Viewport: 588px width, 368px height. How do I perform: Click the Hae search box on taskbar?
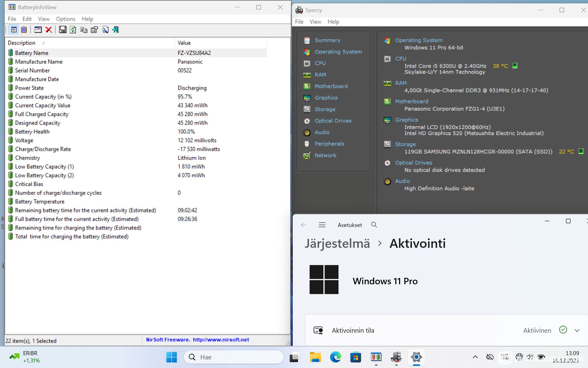[x=234, y=357]
